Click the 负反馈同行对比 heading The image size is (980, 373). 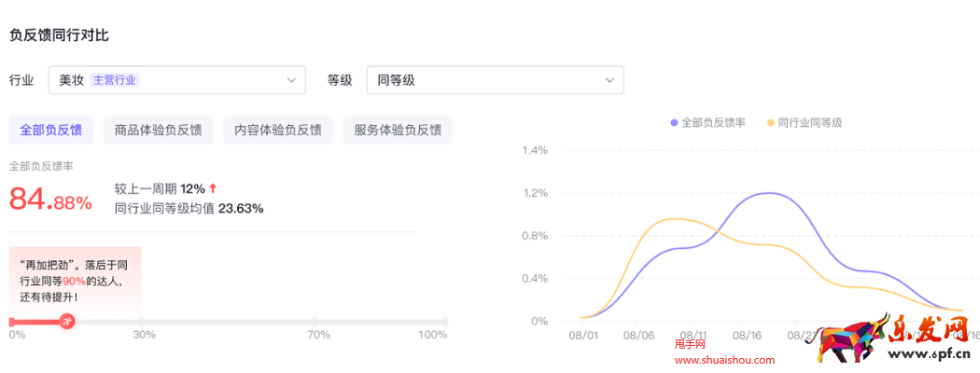[x=60, y=35]
